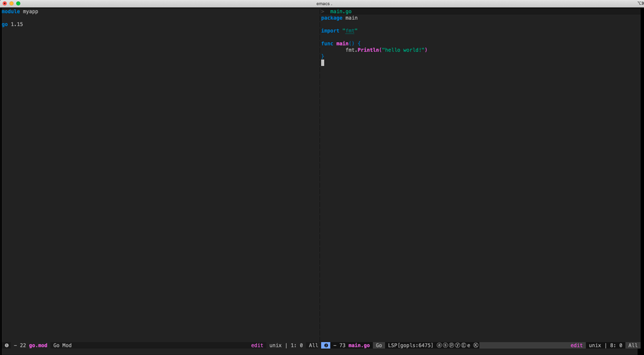Click the "hello world!" string literal
Viewport: 644px width, 355px height.
click(403, 50)
